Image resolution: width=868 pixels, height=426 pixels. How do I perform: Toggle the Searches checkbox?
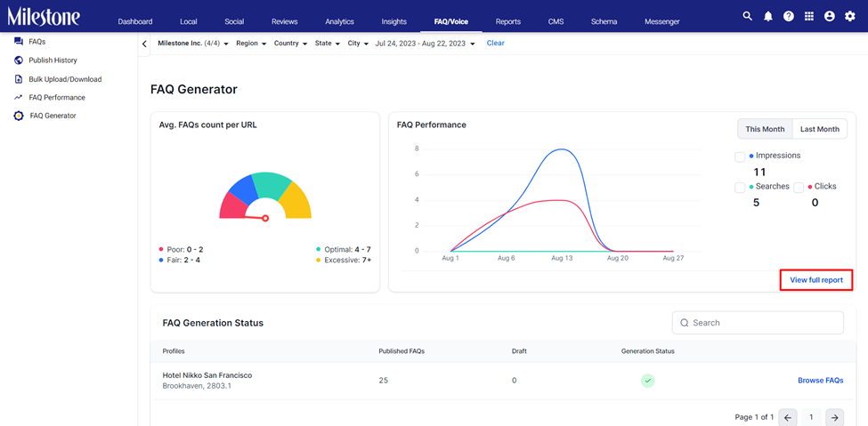point(740,189)
